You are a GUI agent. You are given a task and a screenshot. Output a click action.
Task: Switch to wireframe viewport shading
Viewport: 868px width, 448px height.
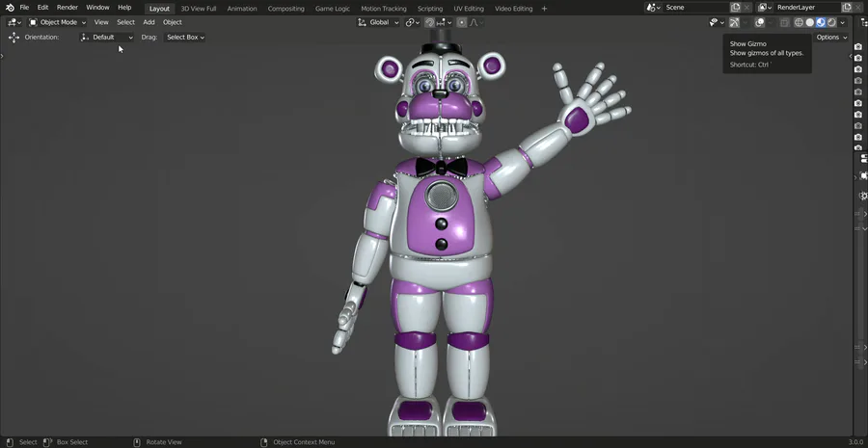point(799,22)
